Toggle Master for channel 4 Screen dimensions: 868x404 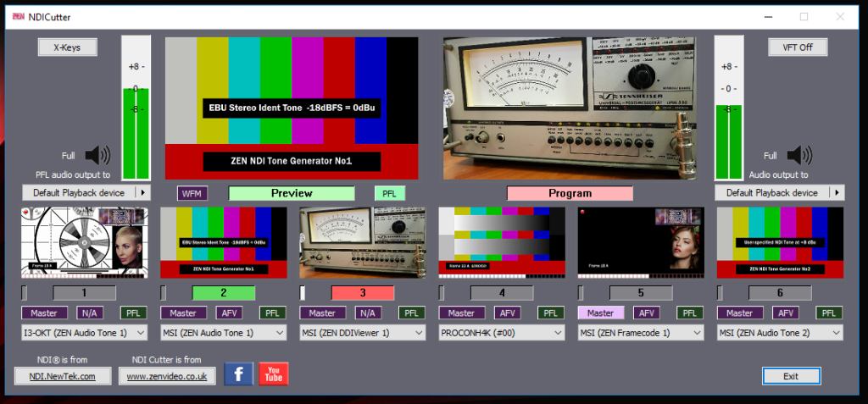pos(462,313)
